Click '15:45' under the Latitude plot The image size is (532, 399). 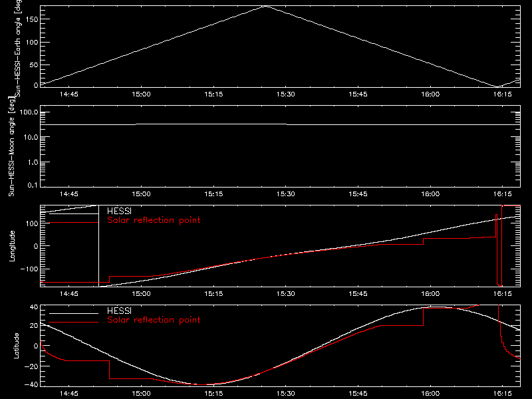(358, 394)
